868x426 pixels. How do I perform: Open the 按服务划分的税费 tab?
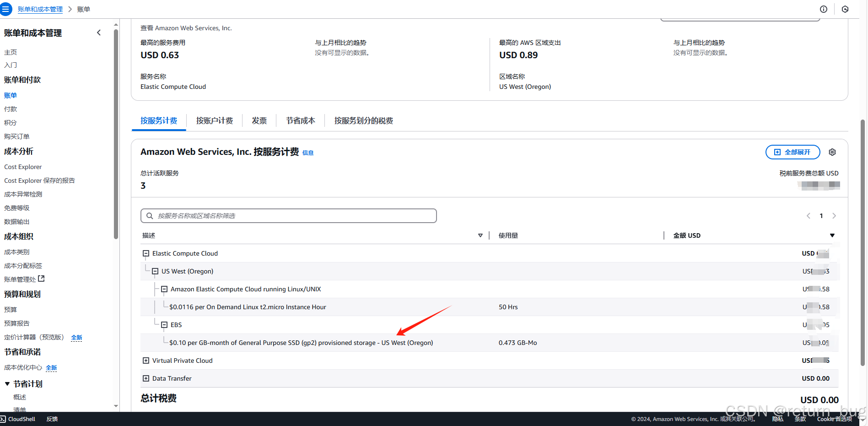tap(364, 120)
